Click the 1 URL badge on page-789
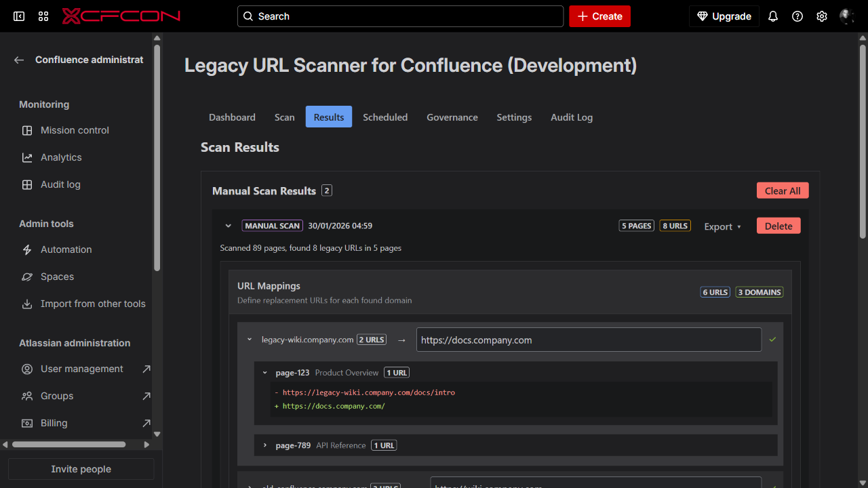This screenshot has width=868, height=488. (384, 445)
